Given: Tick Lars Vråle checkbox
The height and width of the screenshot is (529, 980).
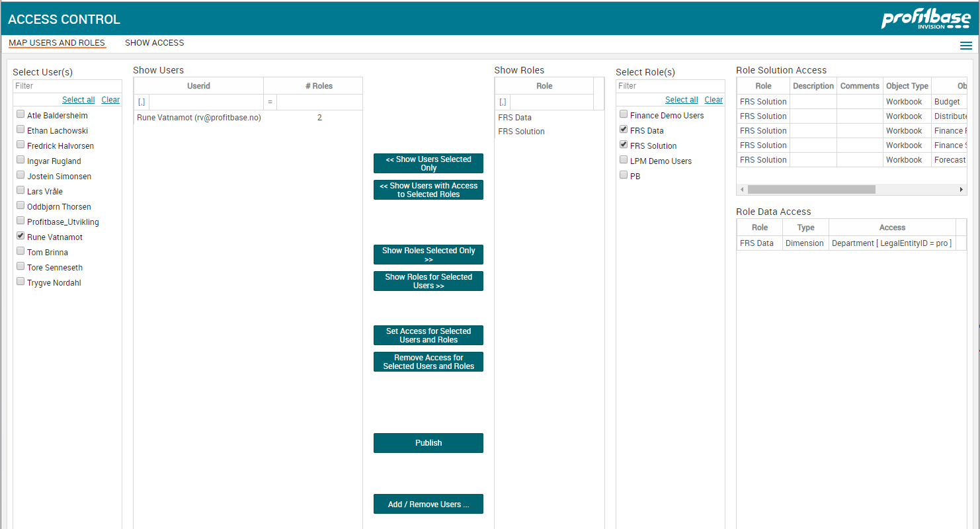Looking at the screenshot, I should 20,190.
